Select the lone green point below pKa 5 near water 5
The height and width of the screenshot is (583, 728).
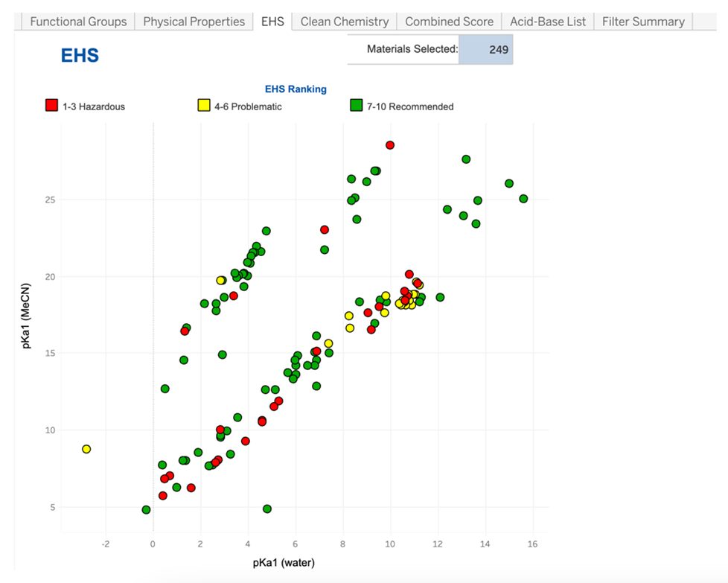(x=267, y=509)
